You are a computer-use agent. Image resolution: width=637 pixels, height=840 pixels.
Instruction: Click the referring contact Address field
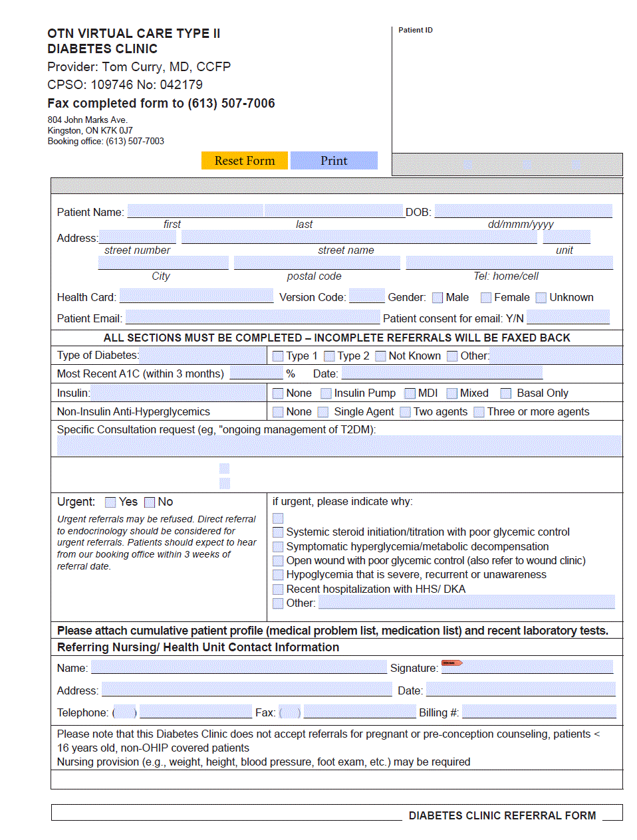point(247,690)
